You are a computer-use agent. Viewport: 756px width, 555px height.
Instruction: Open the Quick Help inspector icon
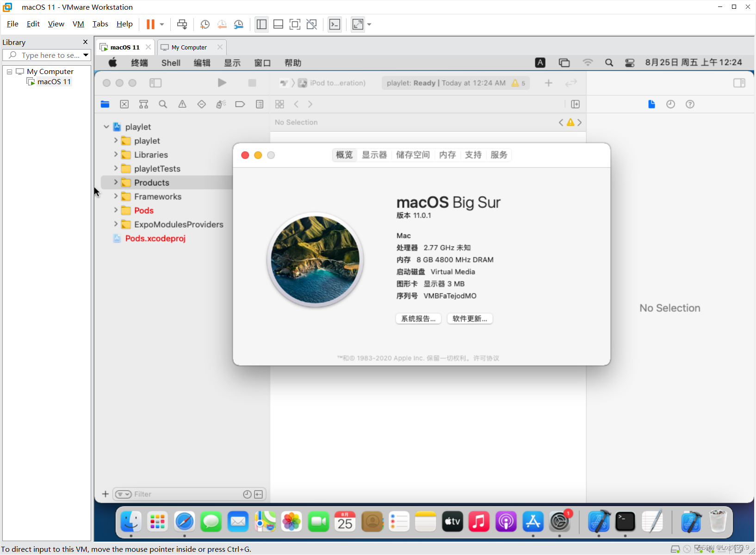[690, 104]
